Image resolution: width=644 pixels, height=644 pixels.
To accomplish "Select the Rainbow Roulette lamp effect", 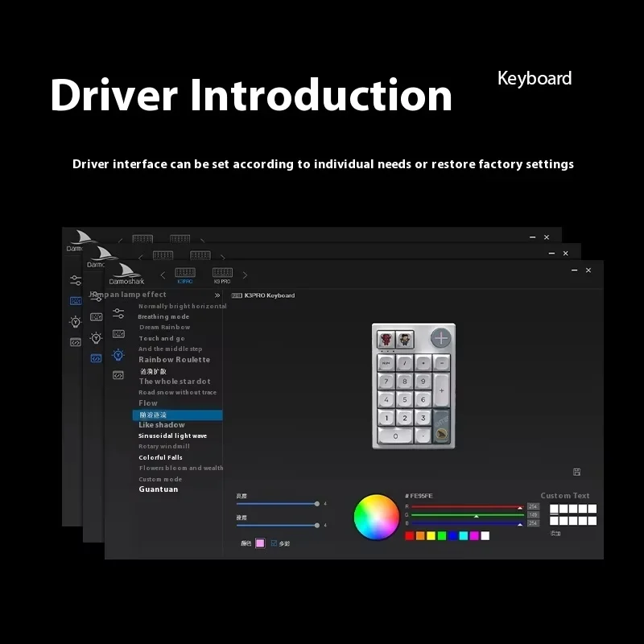I will [x=174, y=359].
